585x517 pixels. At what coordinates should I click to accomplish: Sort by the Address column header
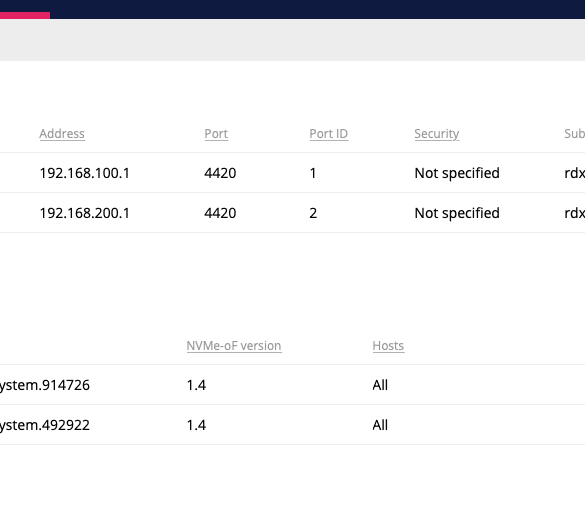(x=62, y=134)
